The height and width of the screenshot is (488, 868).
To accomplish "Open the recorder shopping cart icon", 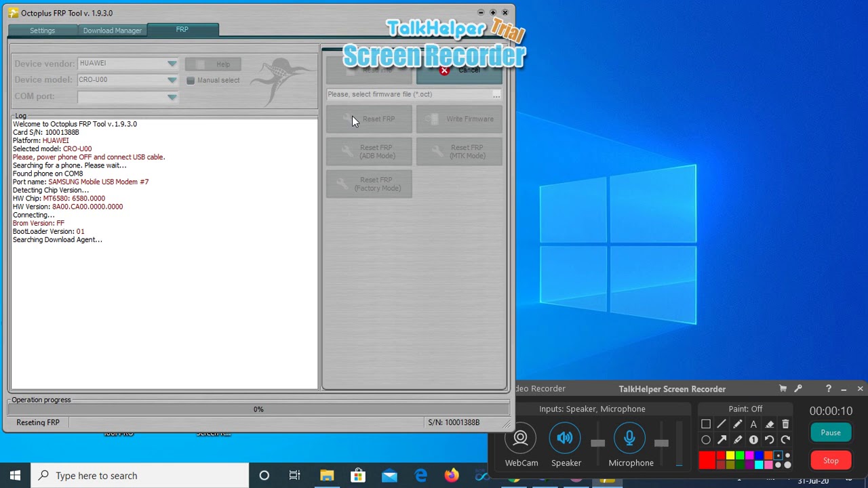I will [783, 388].
